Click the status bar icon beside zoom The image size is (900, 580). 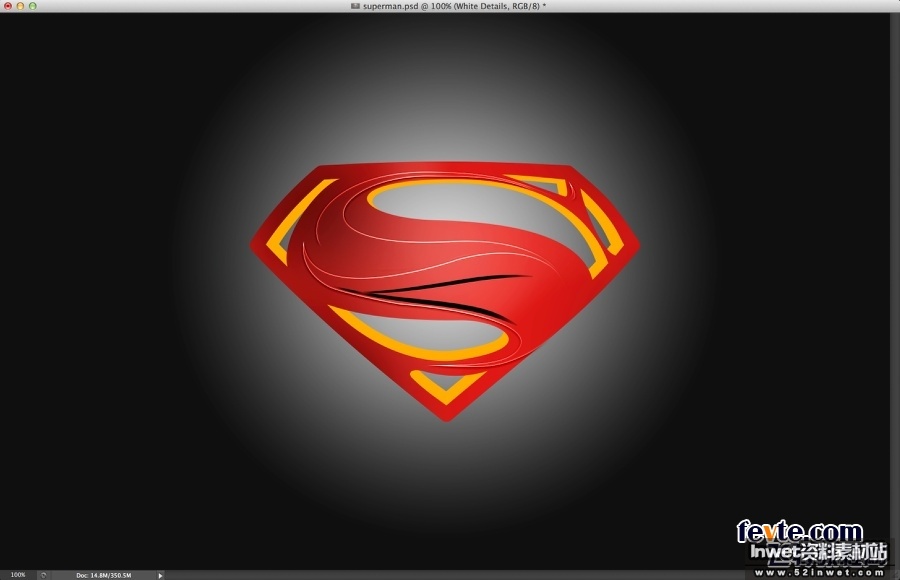point(44,575)
